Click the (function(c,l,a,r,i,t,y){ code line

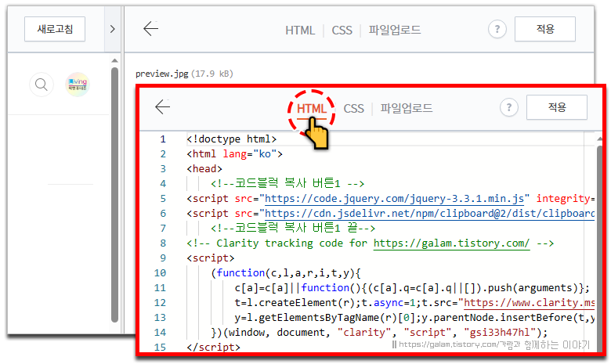tap(286, 273)
